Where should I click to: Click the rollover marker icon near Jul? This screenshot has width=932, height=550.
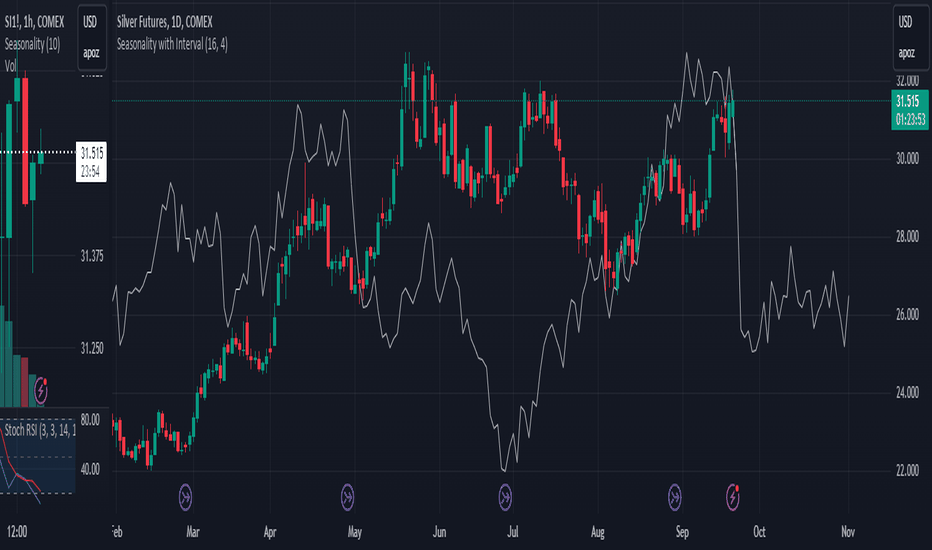pos(505,497)
